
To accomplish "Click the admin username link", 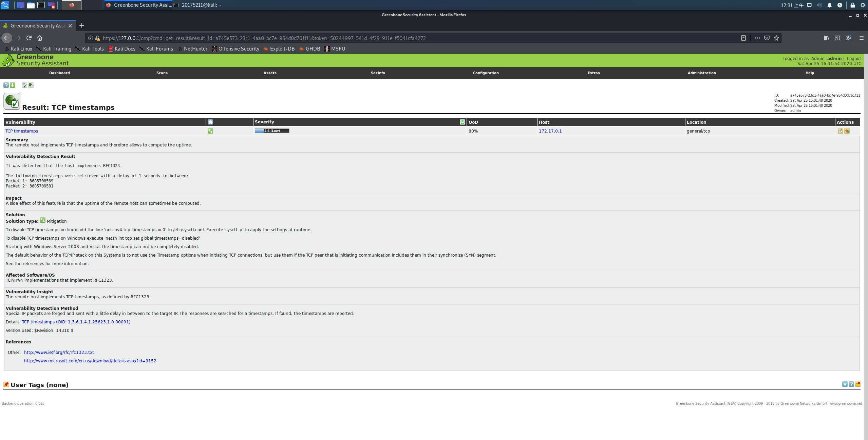I will pyautogui.click(x=834, y=58).
